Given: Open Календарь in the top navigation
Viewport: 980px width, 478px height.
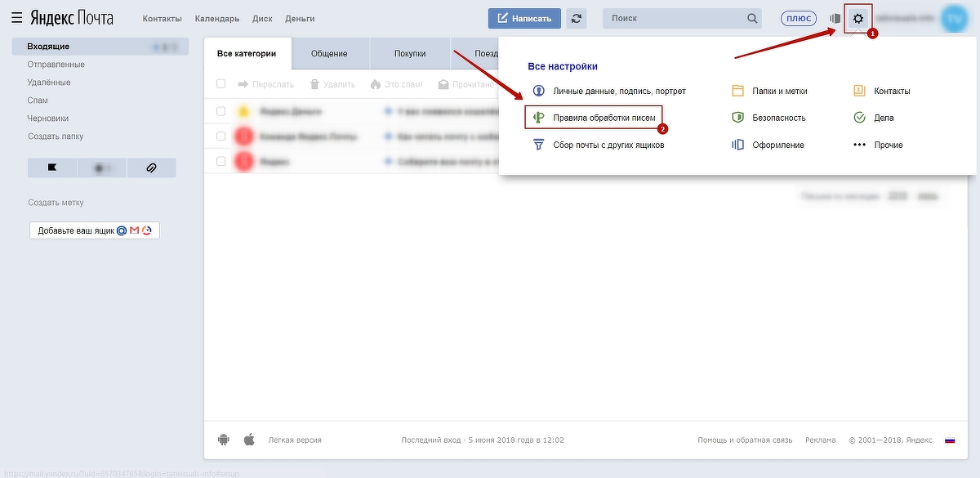Looking at the screenshot, I should [x=217, y=19].
